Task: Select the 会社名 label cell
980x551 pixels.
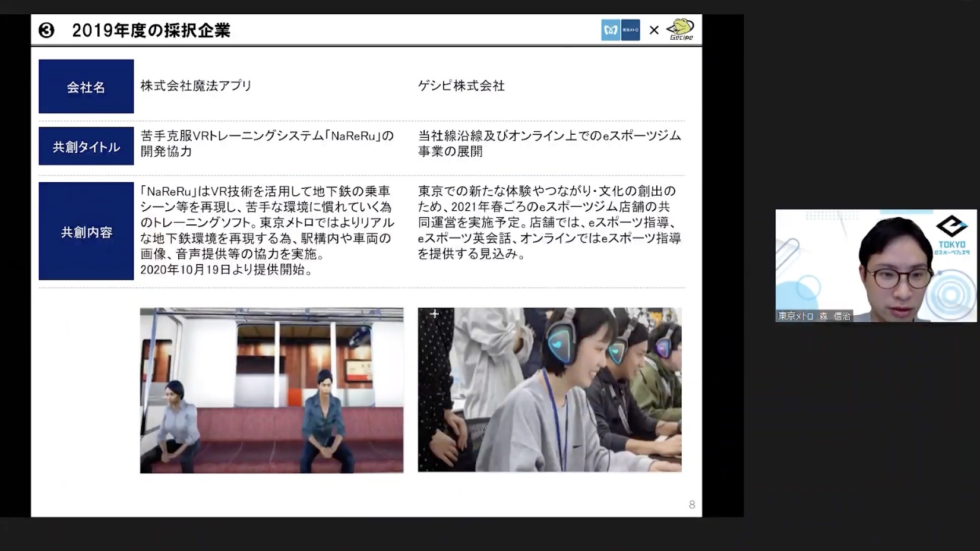Action: click(x=86, y=87)
